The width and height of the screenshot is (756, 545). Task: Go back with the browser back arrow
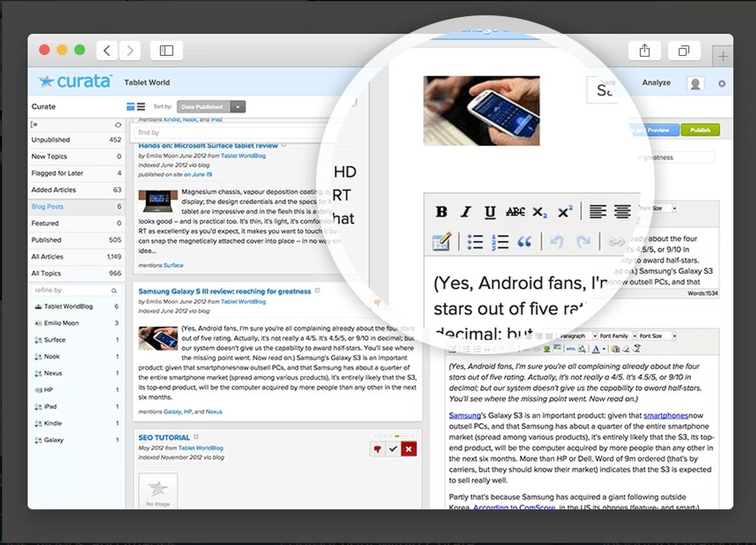click(x=107, y=50)
